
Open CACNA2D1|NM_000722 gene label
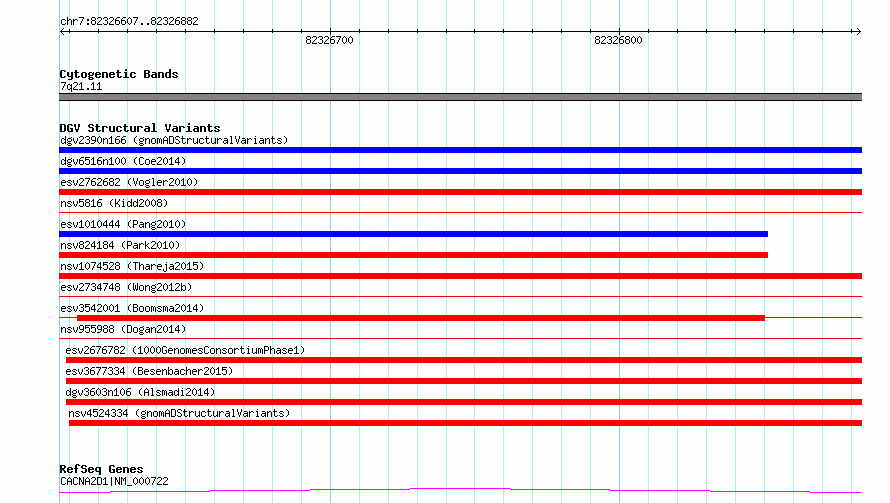(x=114, y=481)
